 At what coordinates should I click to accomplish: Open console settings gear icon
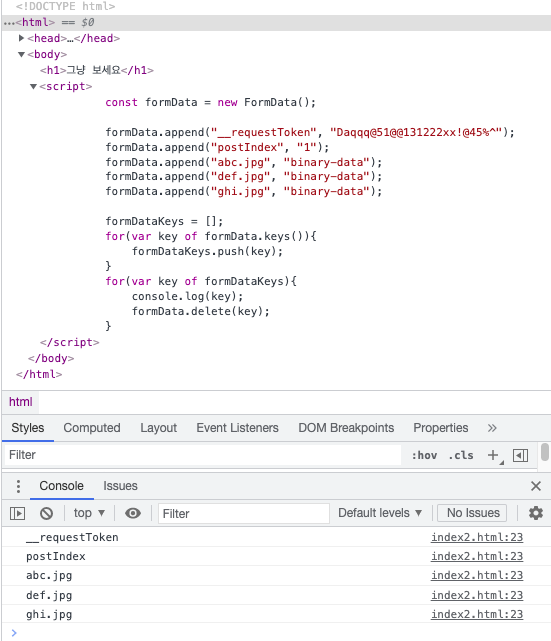[x=536, y=513]
